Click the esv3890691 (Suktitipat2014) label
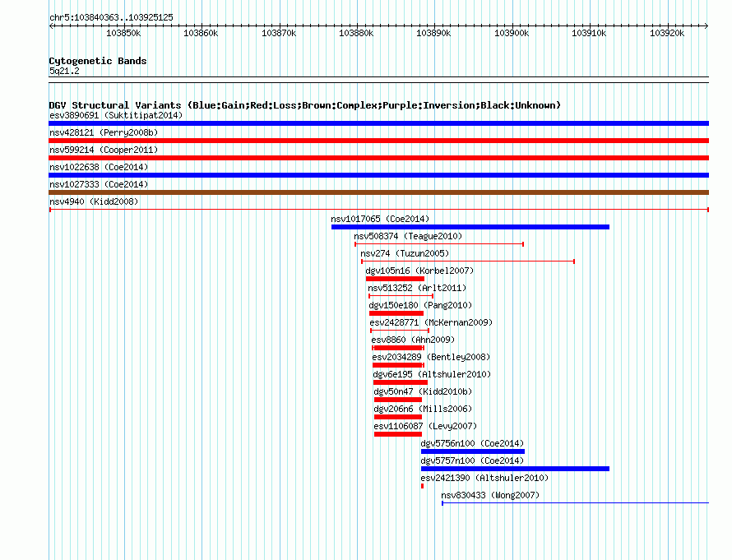732x560 pixels. click(x=116, y=115)
